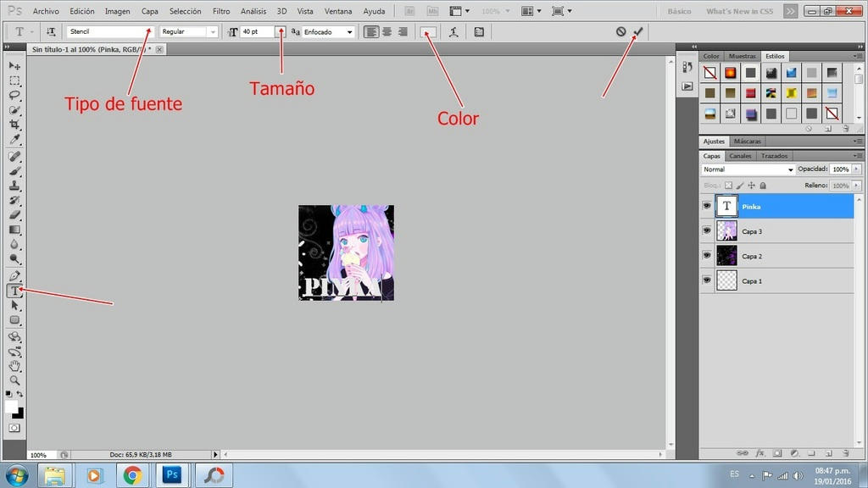
Task: Select the History Brush tool
Action: click(x=14, y=200)
